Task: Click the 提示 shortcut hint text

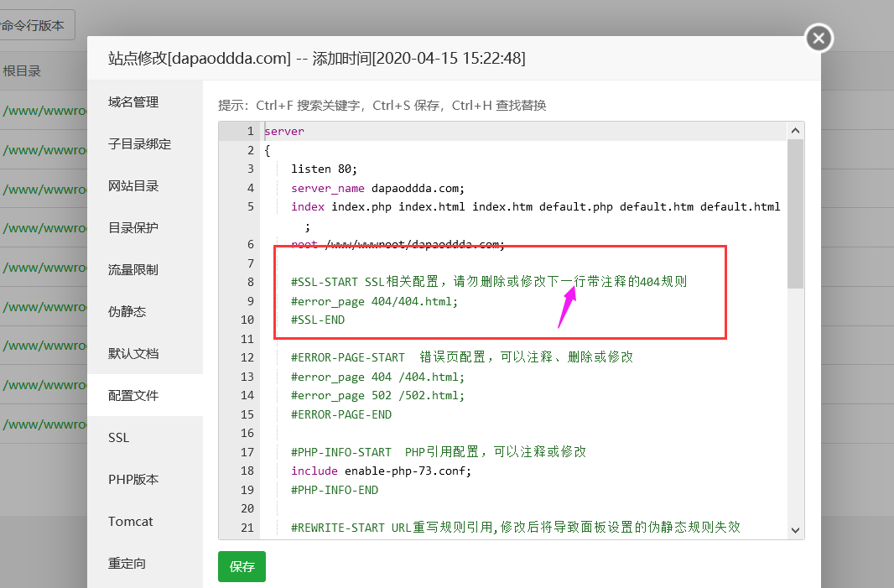Action: pyautogui.click(x=382, y=106)
